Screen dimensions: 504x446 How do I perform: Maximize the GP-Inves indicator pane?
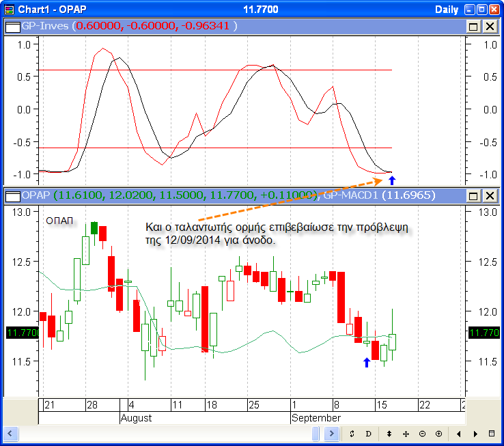coord(473,26)
